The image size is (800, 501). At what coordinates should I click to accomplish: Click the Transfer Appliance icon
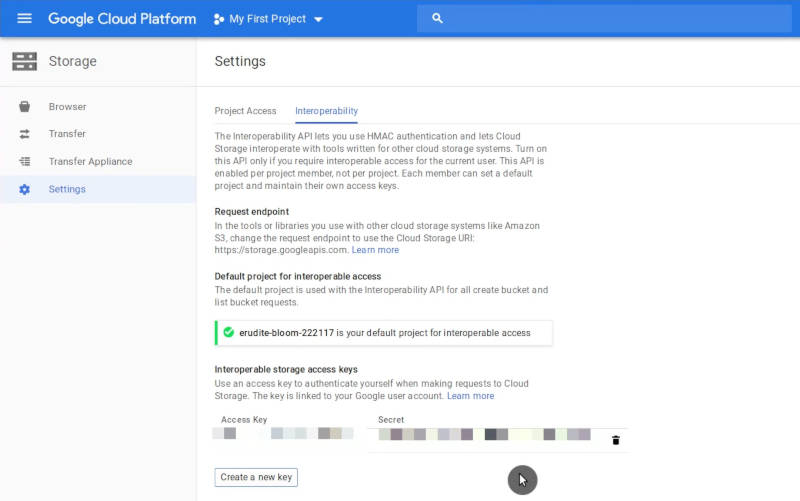(24, 161)
